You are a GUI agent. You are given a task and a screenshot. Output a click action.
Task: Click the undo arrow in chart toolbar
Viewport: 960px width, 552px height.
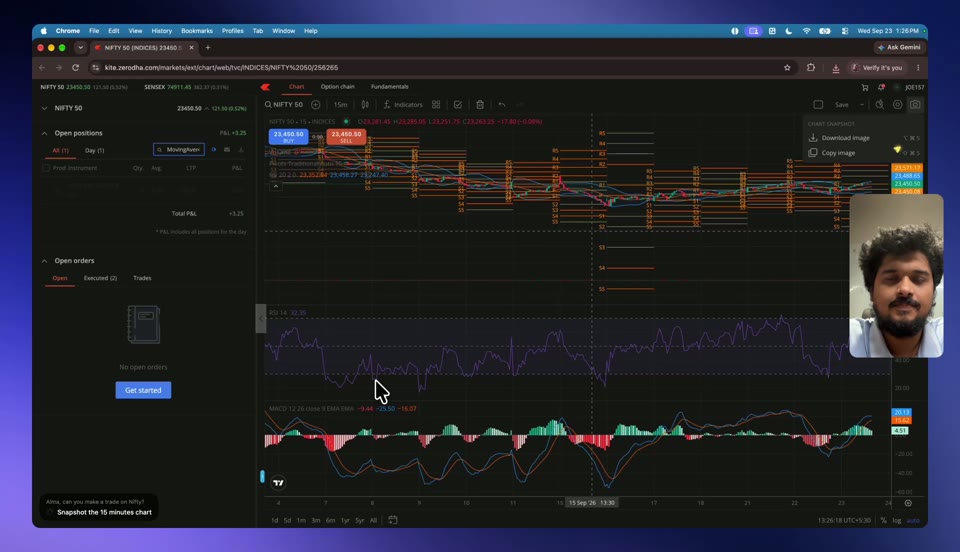point(501,105)
